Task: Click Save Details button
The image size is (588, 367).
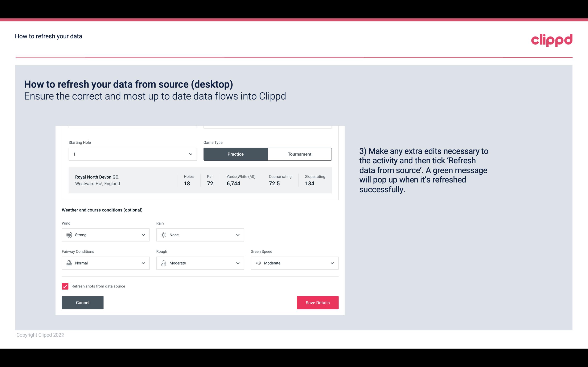Action: point(317,302)
